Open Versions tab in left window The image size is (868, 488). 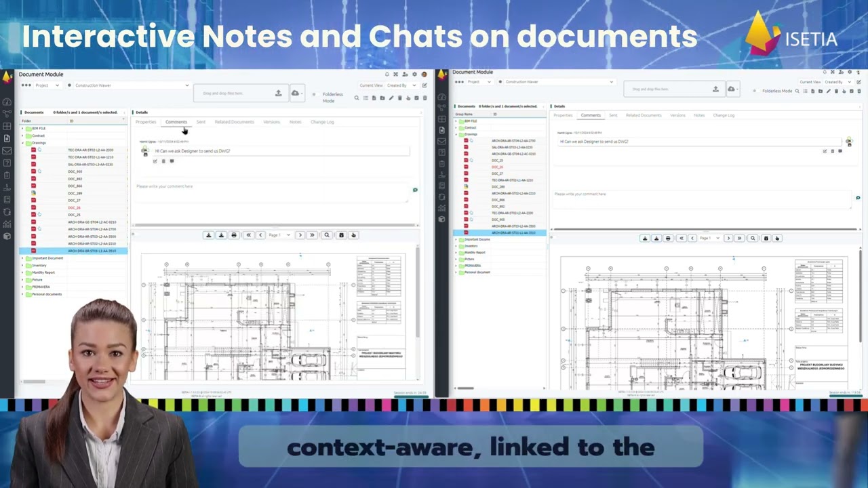[x=271, y=122]
